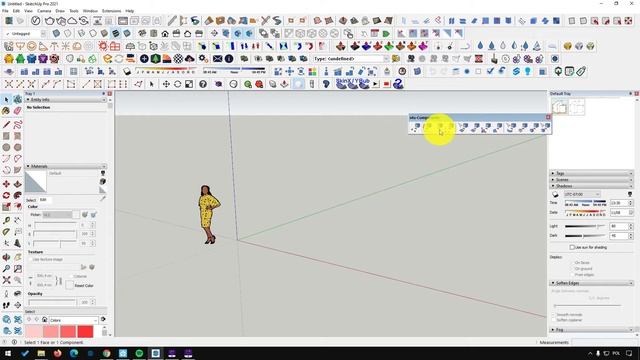Open the Type: undefined dropdown
Screen dimensions: 640x360
point(351,59)
